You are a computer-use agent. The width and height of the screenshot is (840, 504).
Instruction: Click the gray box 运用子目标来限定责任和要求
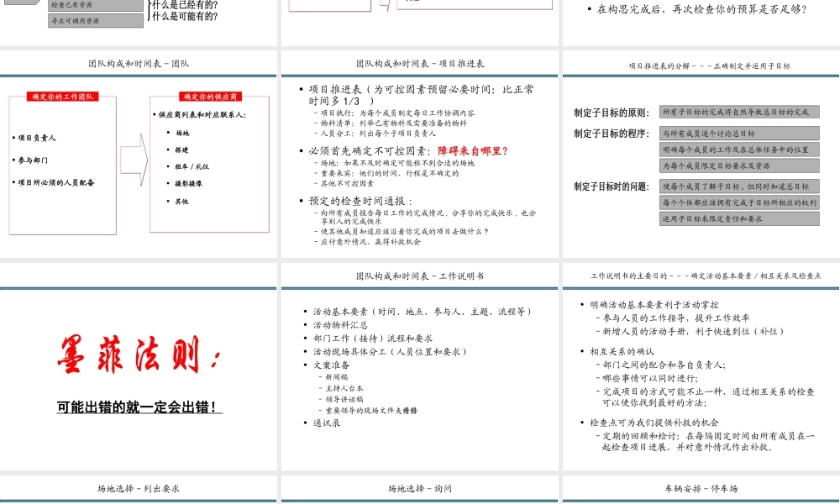tap(739, 218)
